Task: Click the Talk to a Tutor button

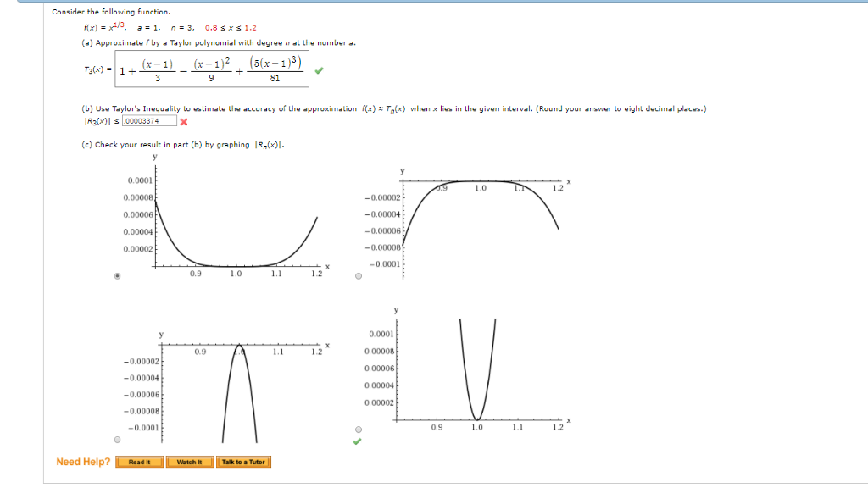Action: (x=243, y=463)
